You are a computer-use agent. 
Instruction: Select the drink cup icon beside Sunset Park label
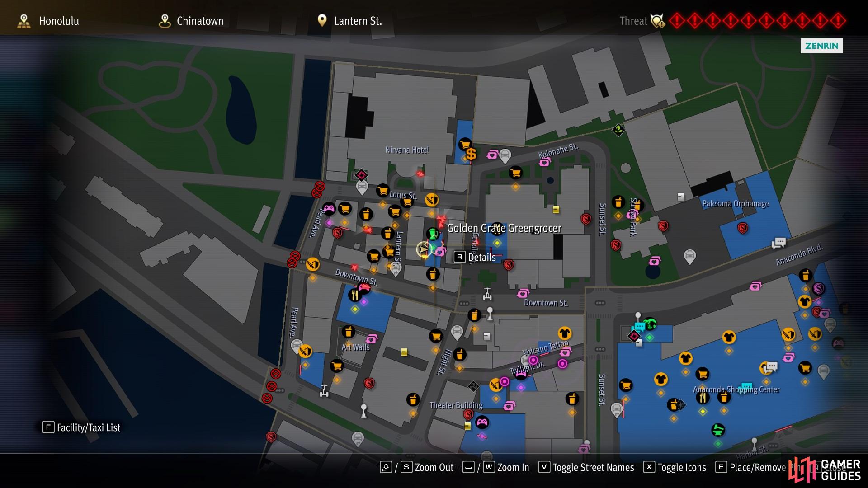[x=618, y=202]
